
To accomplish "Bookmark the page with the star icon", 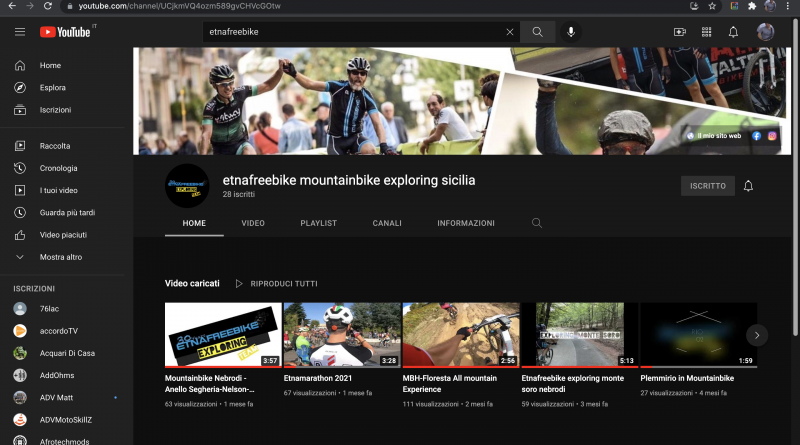I will point(712,6).
